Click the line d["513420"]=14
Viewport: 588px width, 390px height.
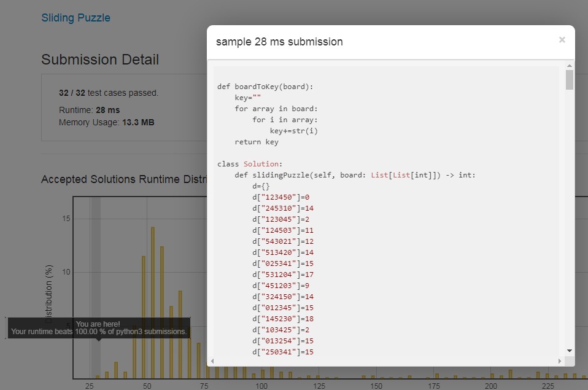coord(283,252)
